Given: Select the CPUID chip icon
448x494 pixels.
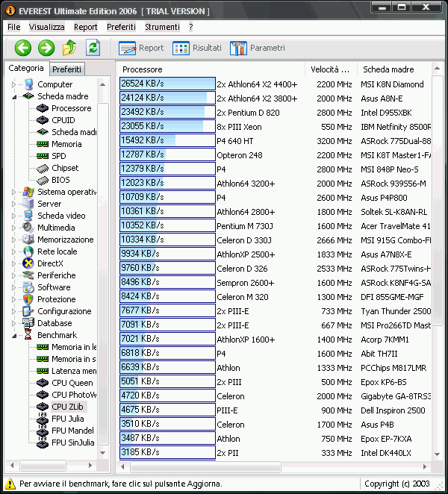Looking at the screenshot, I should point(43,120).
